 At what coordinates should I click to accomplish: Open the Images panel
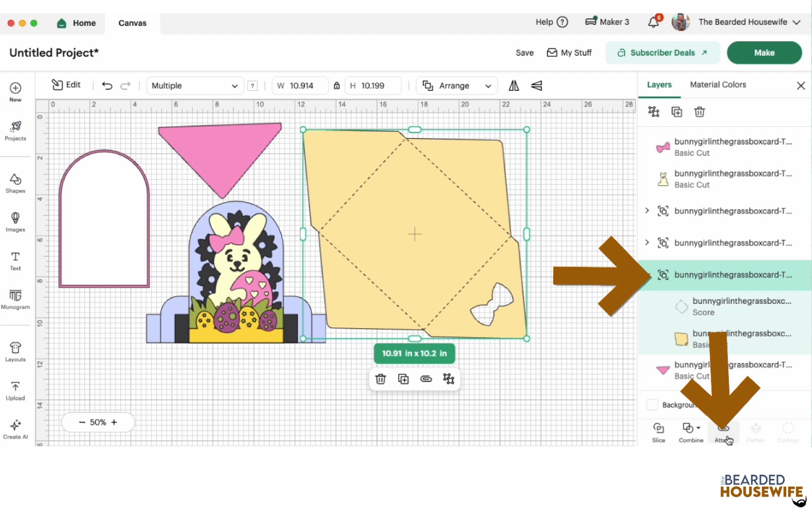tap(15, 222)
